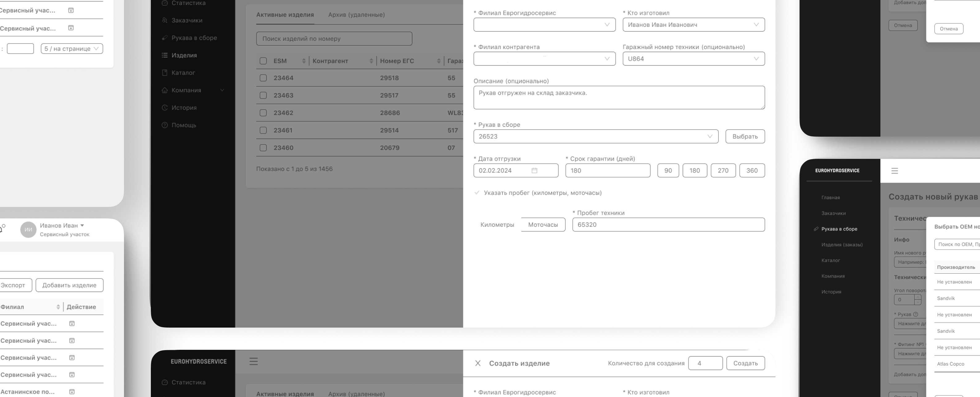This screenshot has width=980, height=397.
Task: Close the Создать изделие panel with X
Action: (478, 363)
